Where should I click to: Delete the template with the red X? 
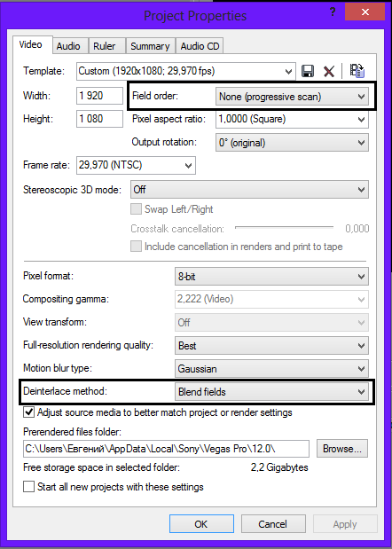pyautogui.click(x=329, y=72)
